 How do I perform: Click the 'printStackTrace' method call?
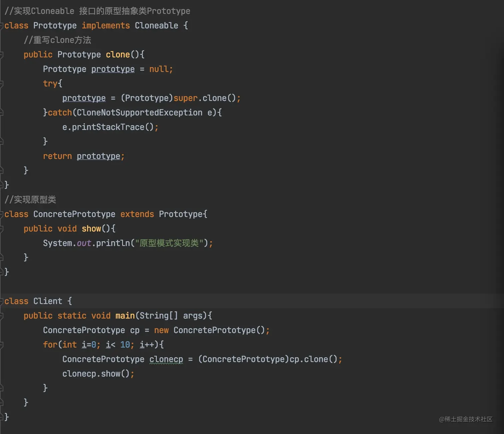point(108,127)
